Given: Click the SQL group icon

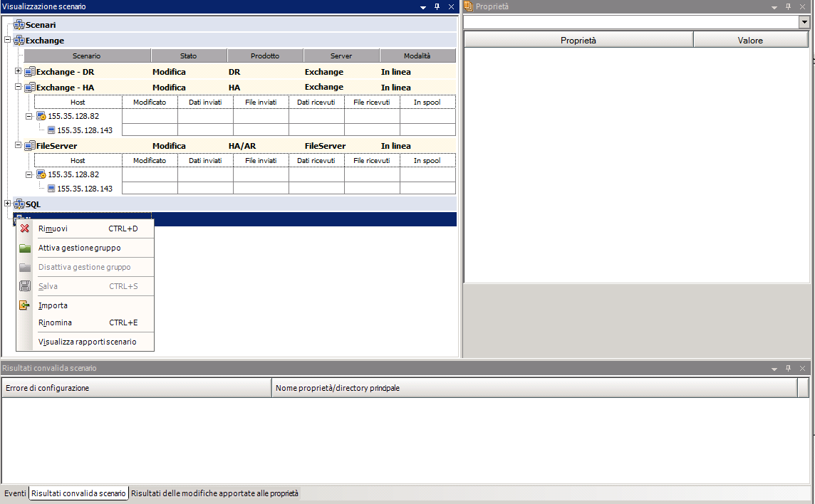Looking at the screenshot, I should (19, 204).
